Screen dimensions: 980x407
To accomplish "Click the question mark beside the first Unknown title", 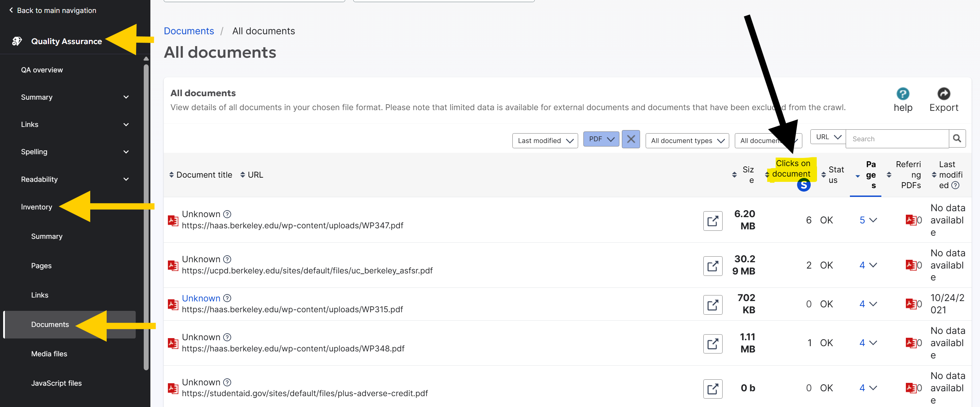I will click(227, 214).
